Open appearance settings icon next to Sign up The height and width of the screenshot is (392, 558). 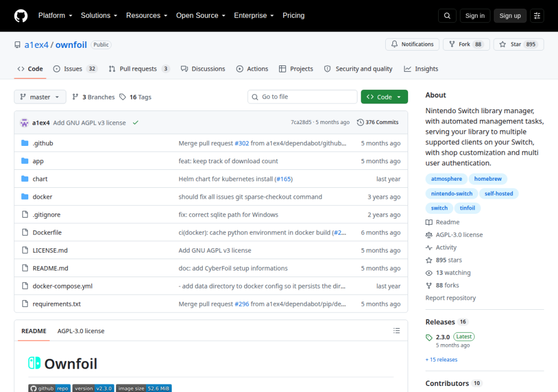537,16
